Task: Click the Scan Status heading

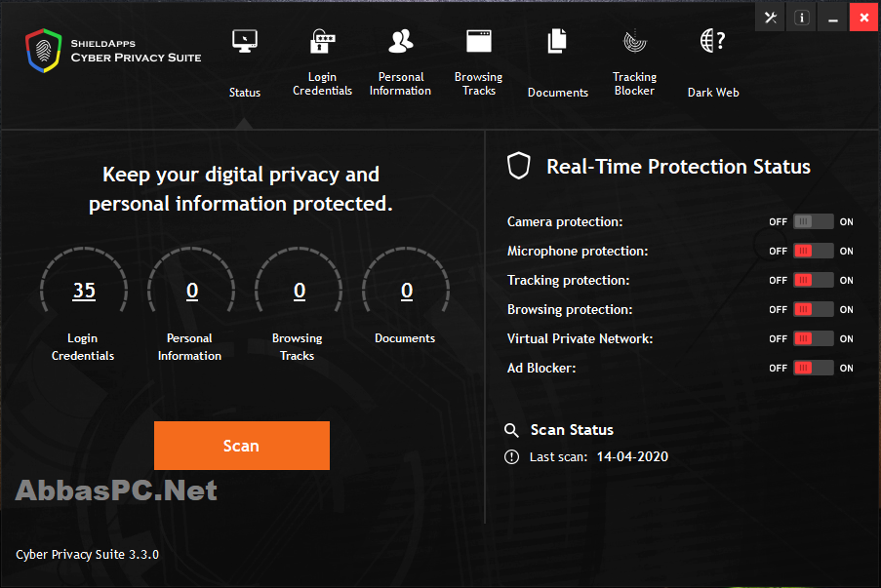Action: tap(572, 430)
